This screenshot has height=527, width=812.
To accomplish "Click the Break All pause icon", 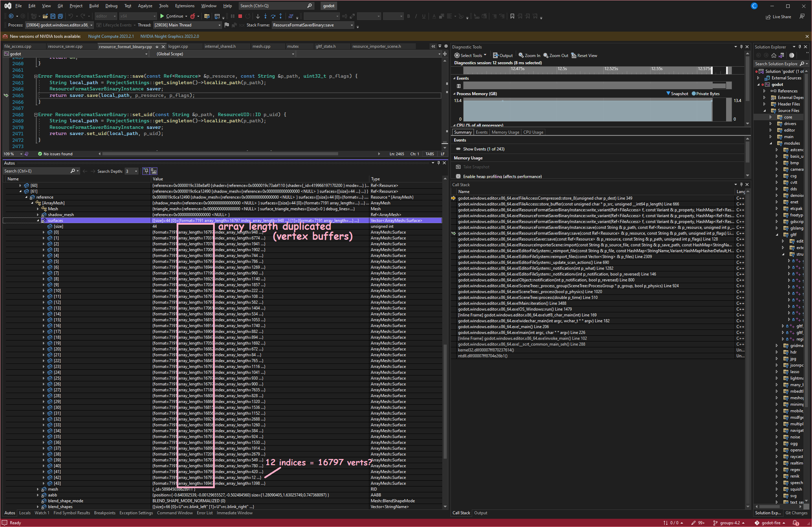I will (x=233, y=16).
